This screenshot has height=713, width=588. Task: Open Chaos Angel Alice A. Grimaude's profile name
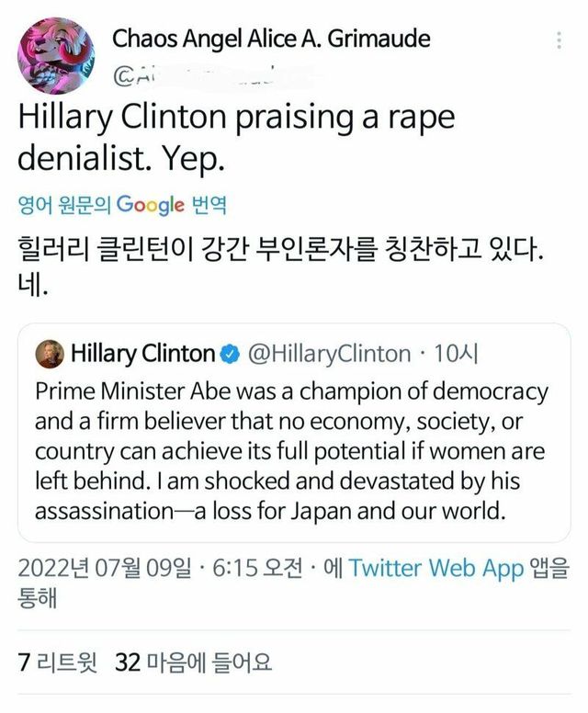(x=271, y=40)
